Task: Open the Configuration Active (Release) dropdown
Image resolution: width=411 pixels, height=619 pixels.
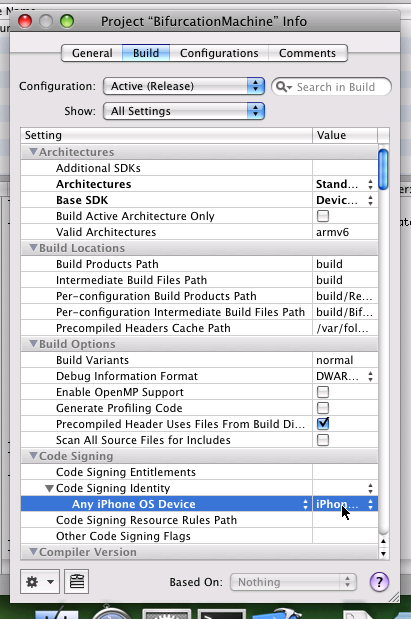Action: (184, 86)
